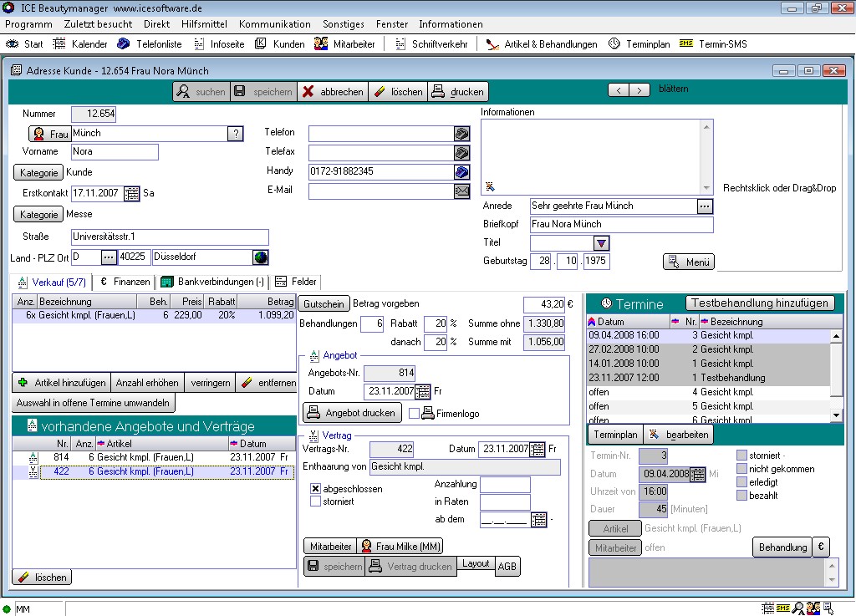
Task: Open the Erstkontakt calendar picker
Action: pos(132,193)
